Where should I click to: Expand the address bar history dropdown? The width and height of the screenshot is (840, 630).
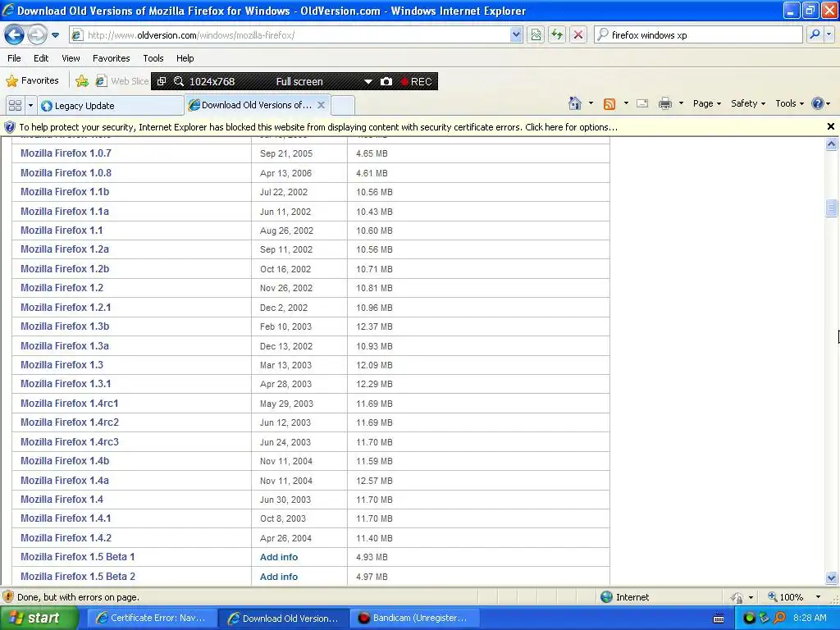click(x=516, y=34)
